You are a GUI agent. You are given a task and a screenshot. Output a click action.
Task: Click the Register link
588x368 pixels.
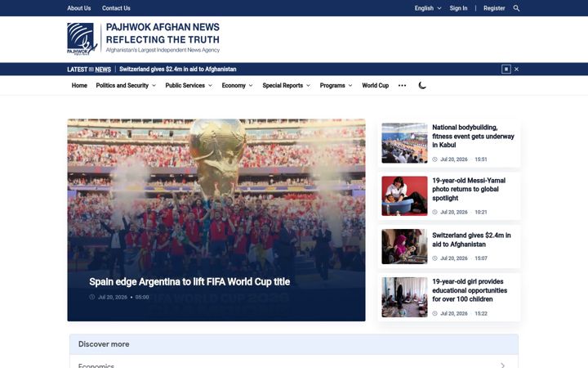click(x=494, y=8)
